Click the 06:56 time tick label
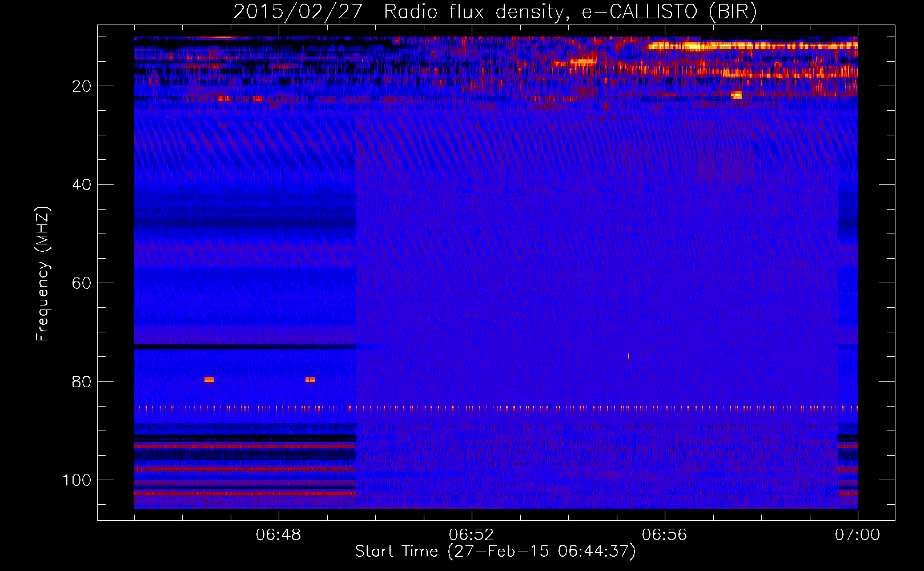The image size is (924, 571). (x=665, y=535)
